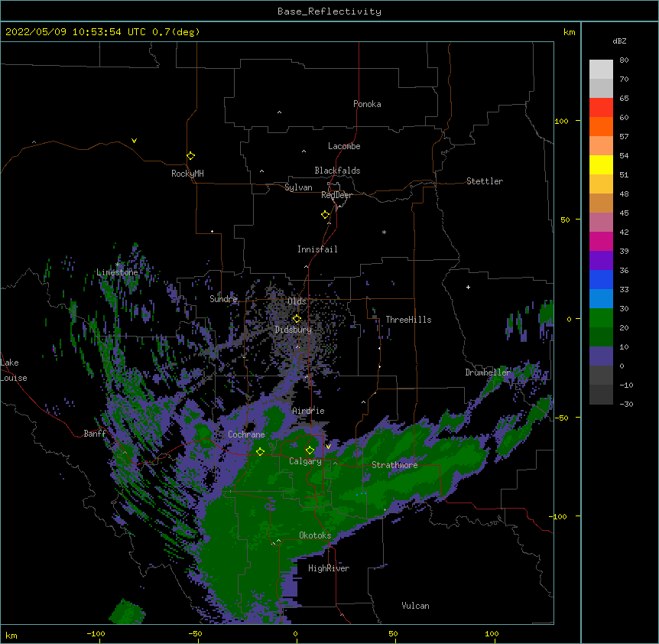Click the Blackfalds city label
This screenshot has width=659, height=644.
click(x=337, y=171)
